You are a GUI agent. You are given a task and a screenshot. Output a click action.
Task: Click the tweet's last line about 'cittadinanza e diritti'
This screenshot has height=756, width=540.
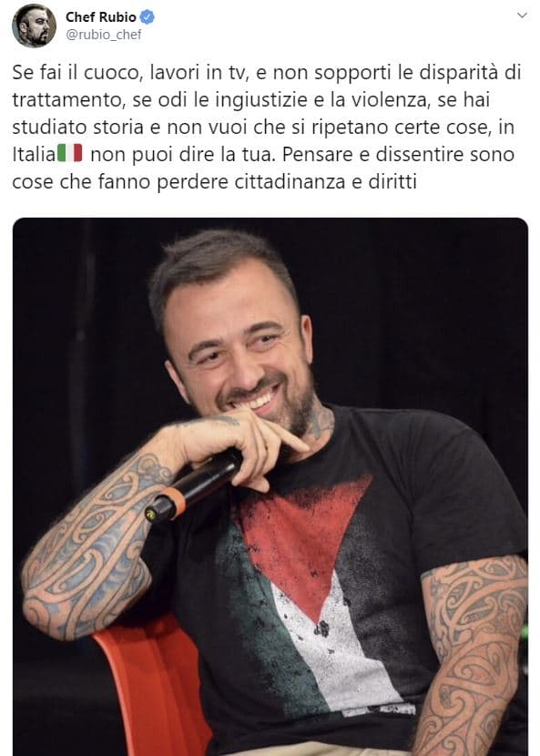[x=214, y=182]
